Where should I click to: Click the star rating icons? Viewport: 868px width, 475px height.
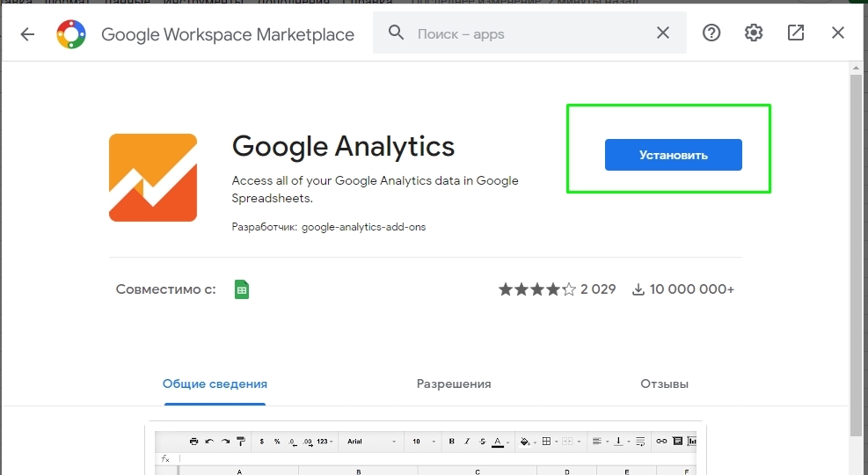pyautogui.click(x=537, y=289)
